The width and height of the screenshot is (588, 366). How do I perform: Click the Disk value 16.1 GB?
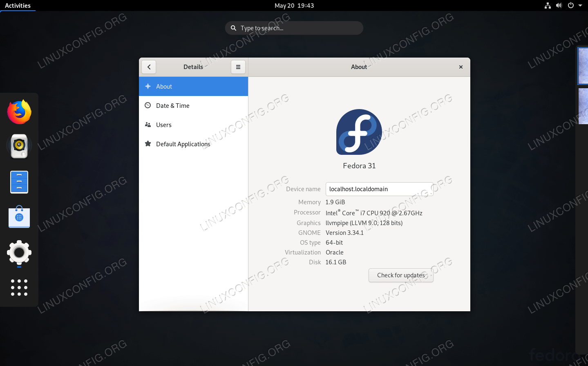click(x=335, y=262)
